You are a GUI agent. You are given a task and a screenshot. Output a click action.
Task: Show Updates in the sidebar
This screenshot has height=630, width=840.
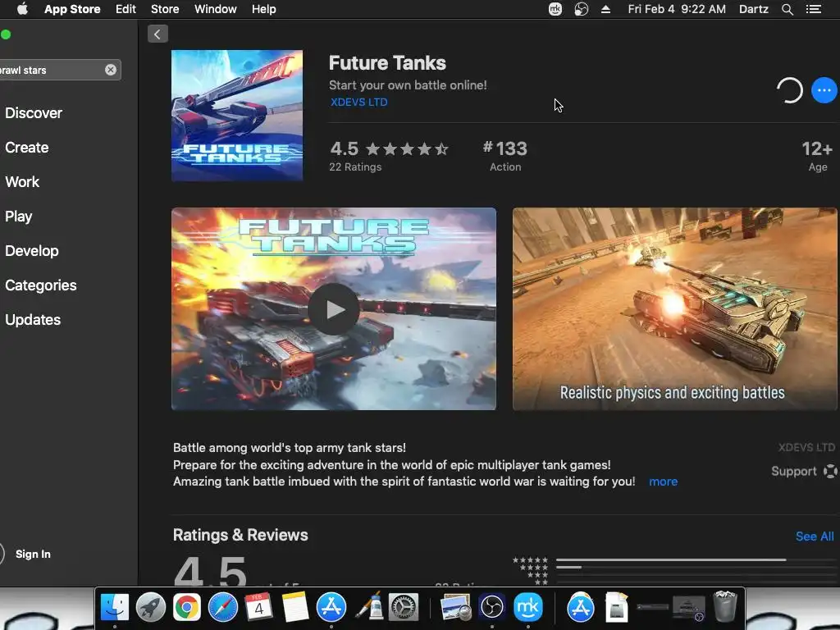[x=33, y=320]
